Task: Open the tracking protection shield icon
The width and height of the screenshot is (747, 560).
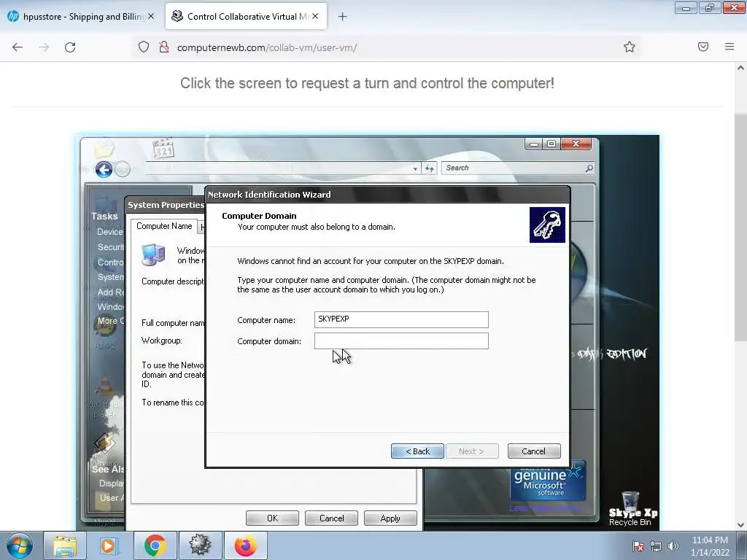Action: 144,47
